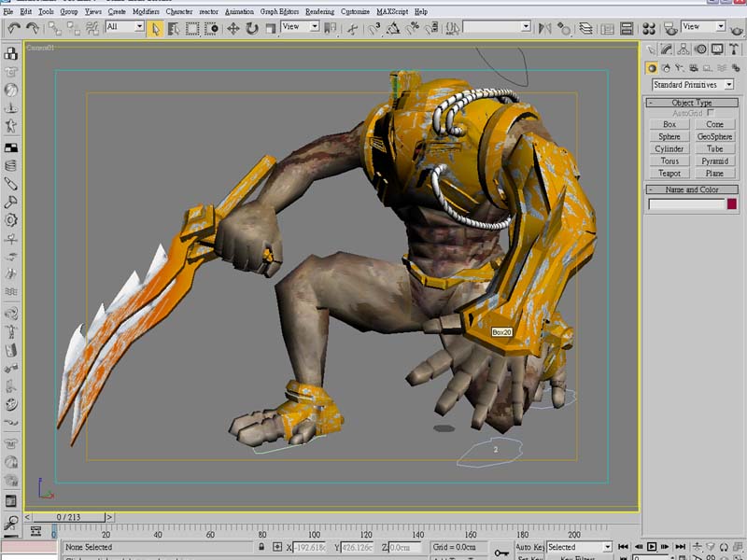Toggle Percent Snap in toolbar
This screenshot has width=747, height=560.
[x=412, y=29]
